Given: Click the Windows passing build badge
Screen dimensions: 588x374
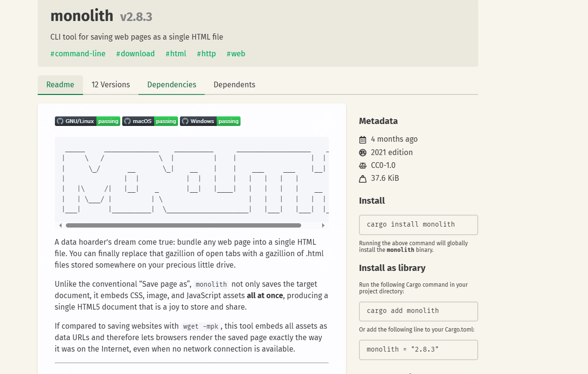Looking at the screenshot, I should (x=210, y=121).
